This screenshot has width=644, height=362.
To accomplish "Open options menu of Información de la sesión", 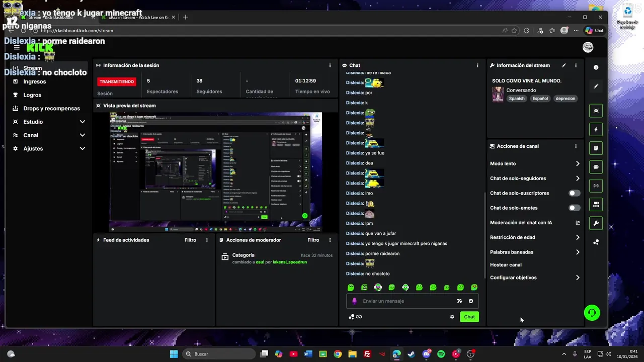I will pos(330,65).
